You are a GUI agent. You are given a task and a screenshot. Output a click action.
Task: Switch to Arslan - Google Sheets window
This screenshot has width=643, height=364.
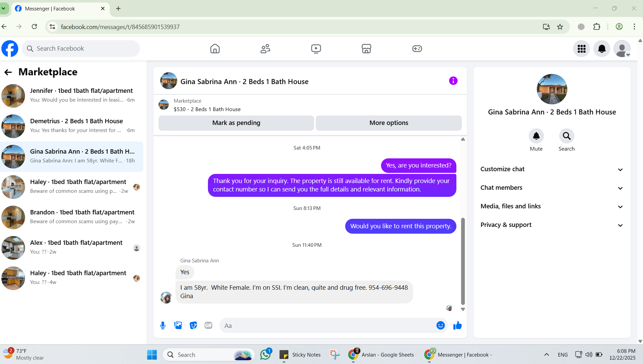click(x=381, y=355)
